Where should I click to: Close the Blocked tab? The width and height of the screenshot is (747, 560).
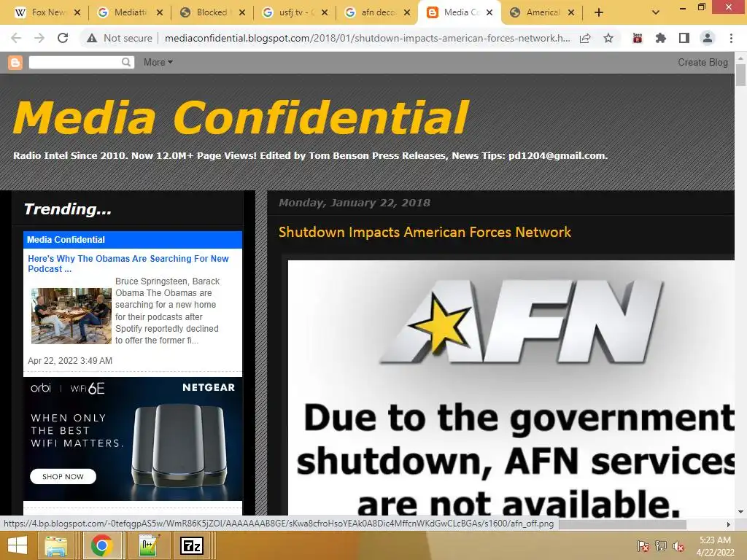[242, 12]
